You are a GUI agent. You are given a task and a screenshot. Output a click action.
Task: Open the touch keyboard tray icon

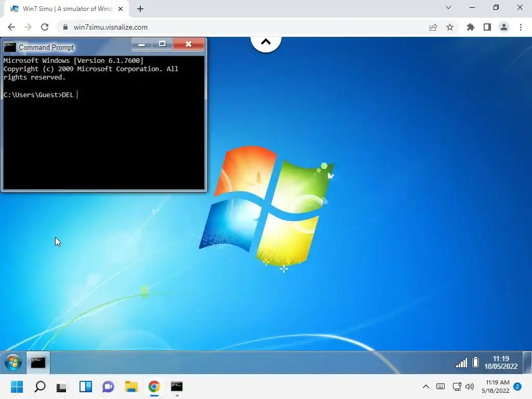pyautogui.click(x=441, y=387)
